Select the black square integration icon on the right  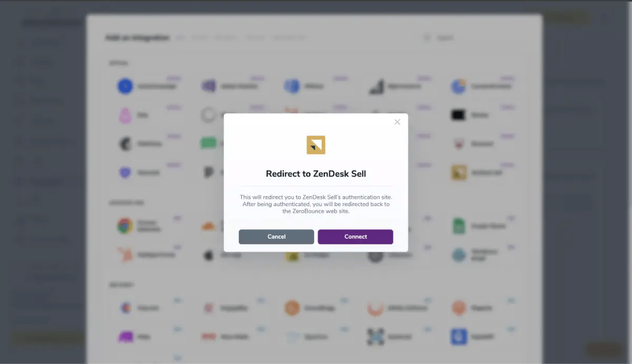(457, 115)
